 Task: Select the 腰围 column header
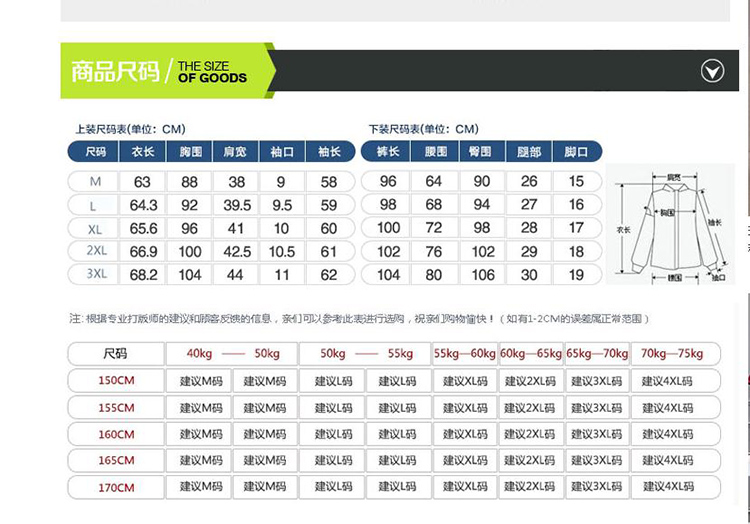tap(435, 152)
